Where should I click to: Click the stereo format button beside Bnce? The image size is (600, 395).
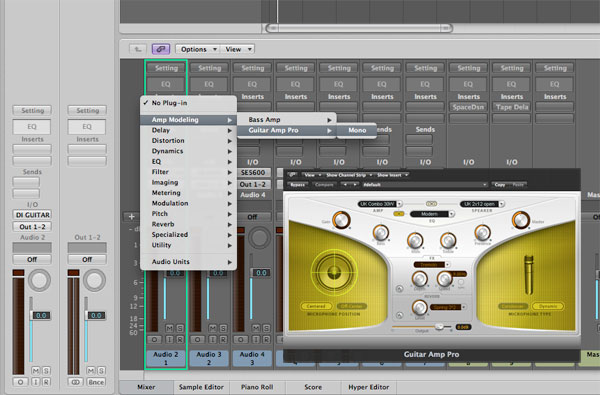pos(76,382)
